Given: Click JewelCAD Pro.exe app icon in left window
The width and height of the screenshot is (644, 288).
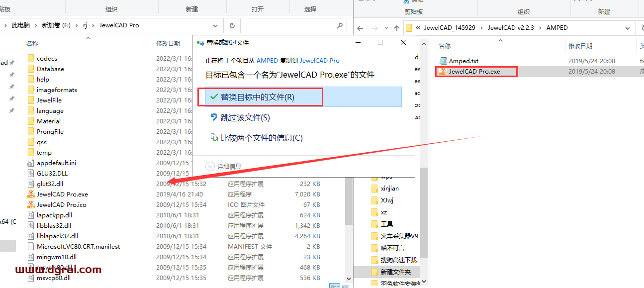Looking at the screenshot, I should point(31,194).
